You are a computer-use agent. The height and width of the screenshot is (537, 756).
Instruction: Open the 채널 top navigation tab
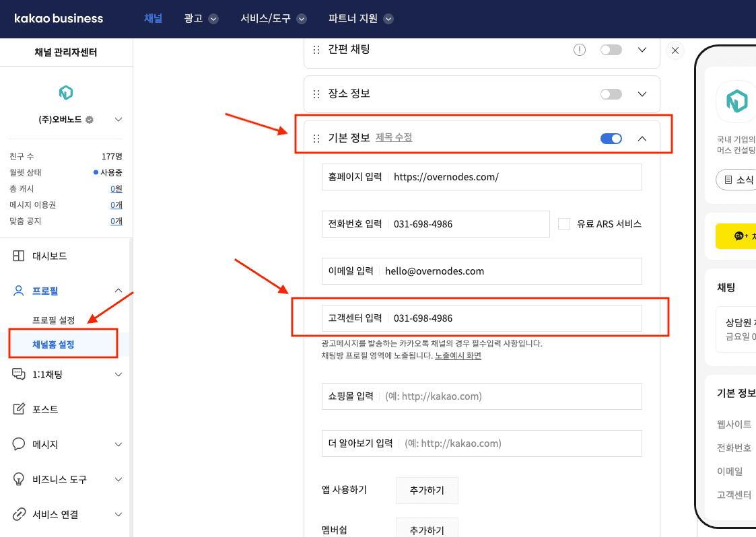tap(153, 18)
